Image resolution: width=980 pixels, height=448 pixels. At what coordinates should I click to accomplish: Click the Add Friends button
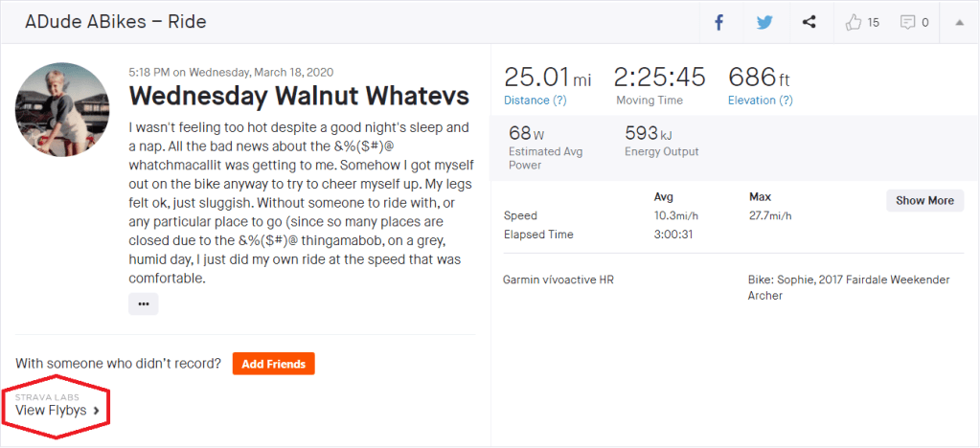click(x=273, y=364)
